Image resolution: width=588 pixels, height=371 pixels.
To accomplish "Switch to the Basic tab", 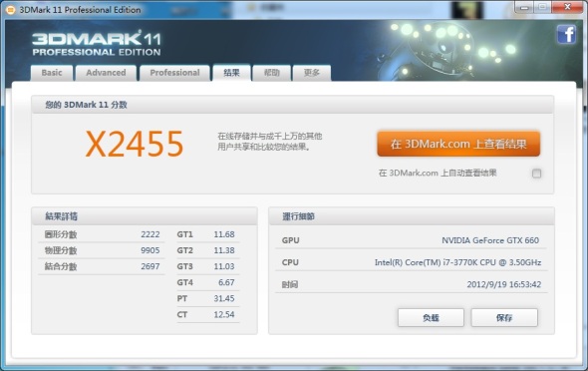I will point(52,73).
